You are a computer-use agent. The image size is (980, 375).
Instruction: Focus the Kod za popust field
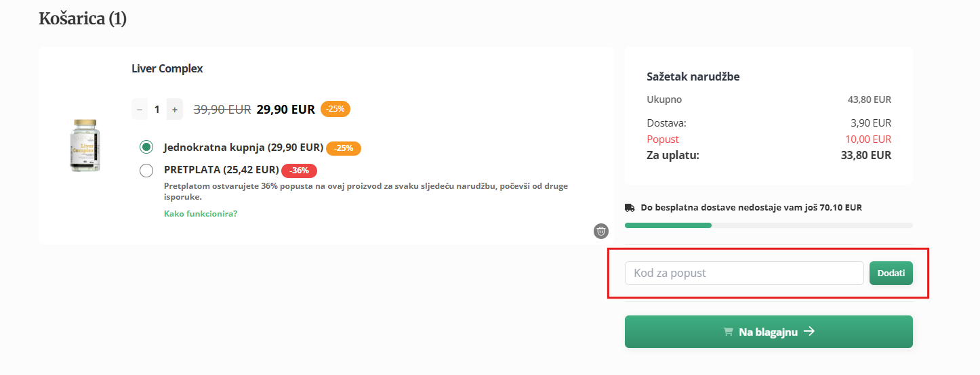click(744, 273)
